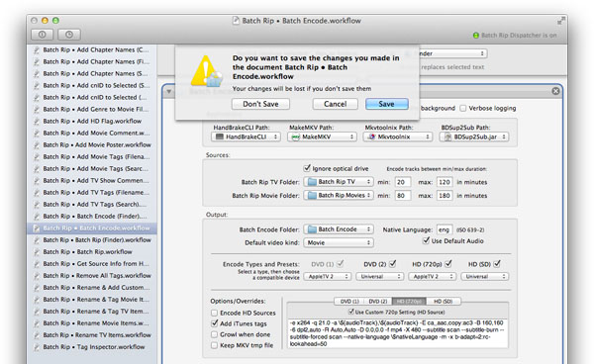
Task: Open the Mkvtoolnix path dropdown
Action: click(x=398, y=136)
